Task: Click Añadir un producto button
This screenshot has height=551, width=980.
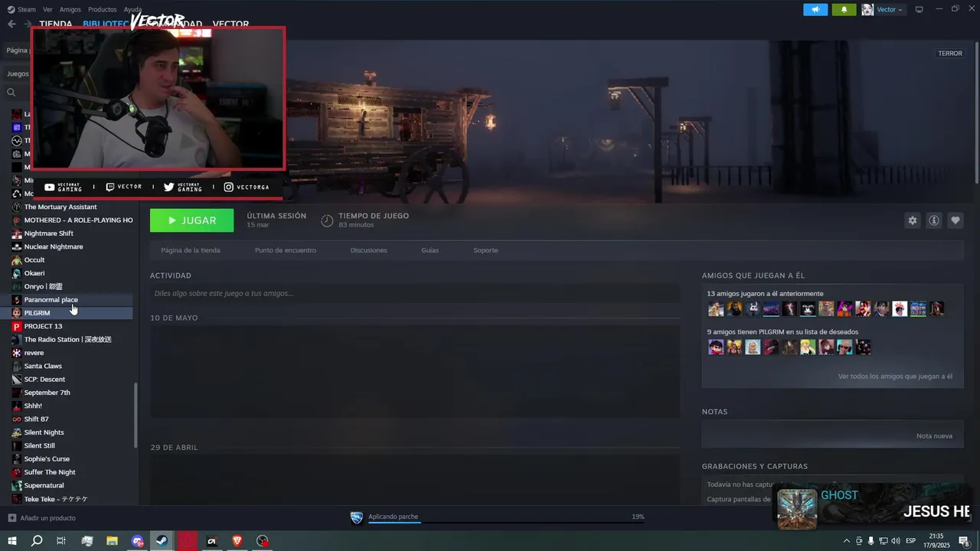Action: (41, 518)
